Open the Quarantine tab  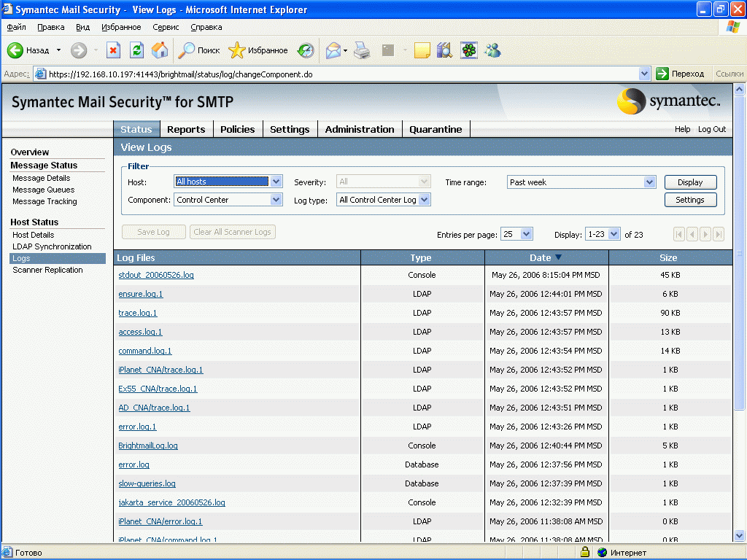coord(436,129)
